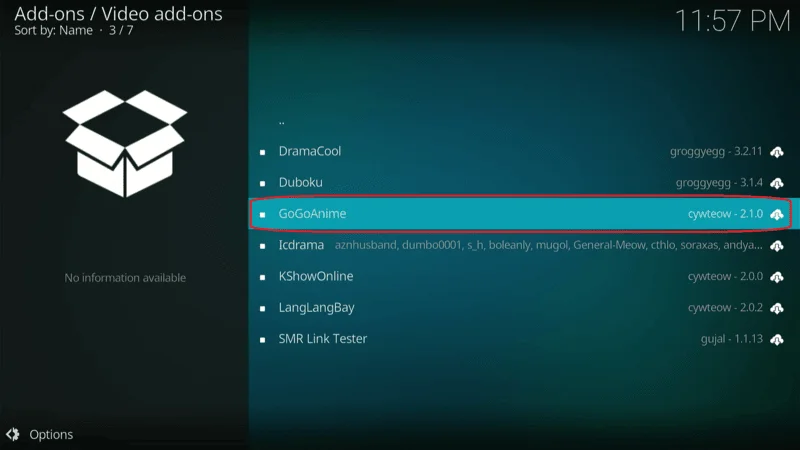Open the DramaCool add-on
This screenshot has width=800, height=450.
524,152
